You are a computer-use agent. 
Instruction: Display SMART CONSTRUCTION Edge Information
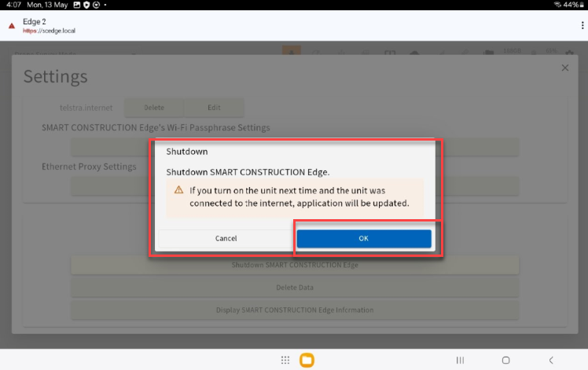[295, 310]
